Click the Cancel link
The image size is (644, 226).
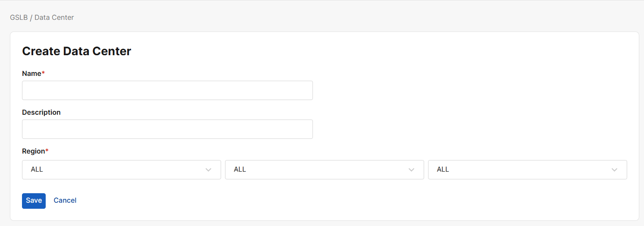65,200
